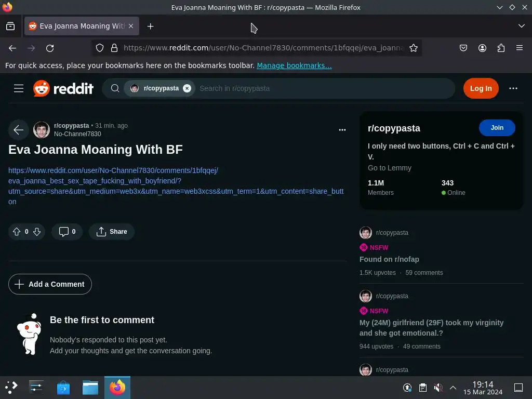Click the 944 upvotes text

pyautogui.click(x=376, y=347)
